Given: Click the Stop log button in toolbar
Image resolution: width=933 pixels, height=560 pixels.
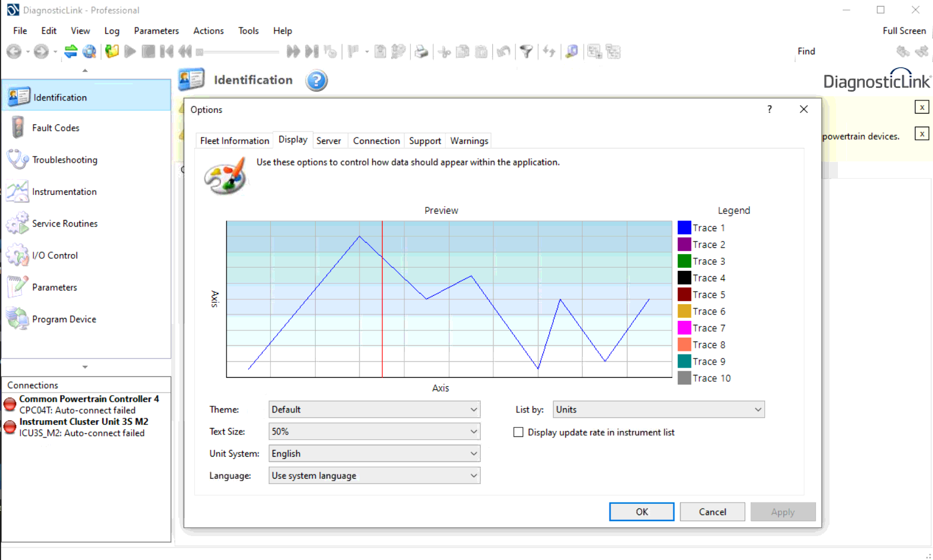Looking at the screenshot, I should tap(148, 52).
